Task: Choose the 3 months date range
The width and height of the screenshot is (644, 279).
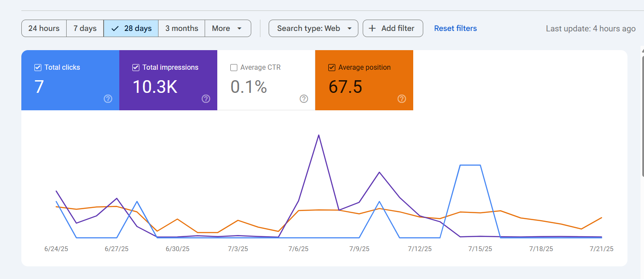Action: [x=182, y=28]
